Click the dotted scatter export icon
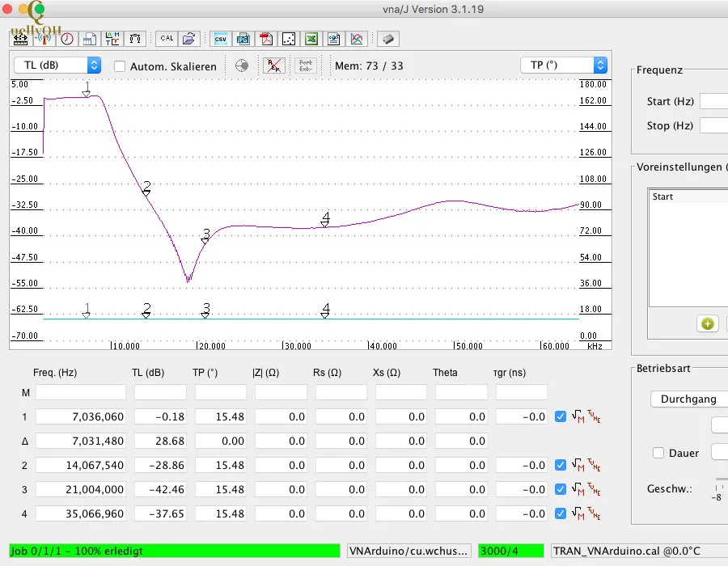Image resolution: width=728 pixels, height=566 pixels. pyautogui.click(x=289, y=39)
